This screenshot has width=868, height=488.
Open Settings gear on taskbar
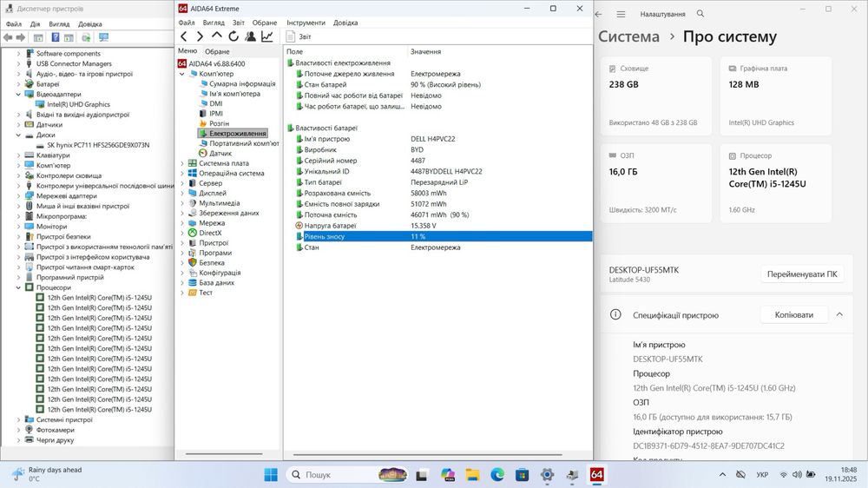[547, 475]
